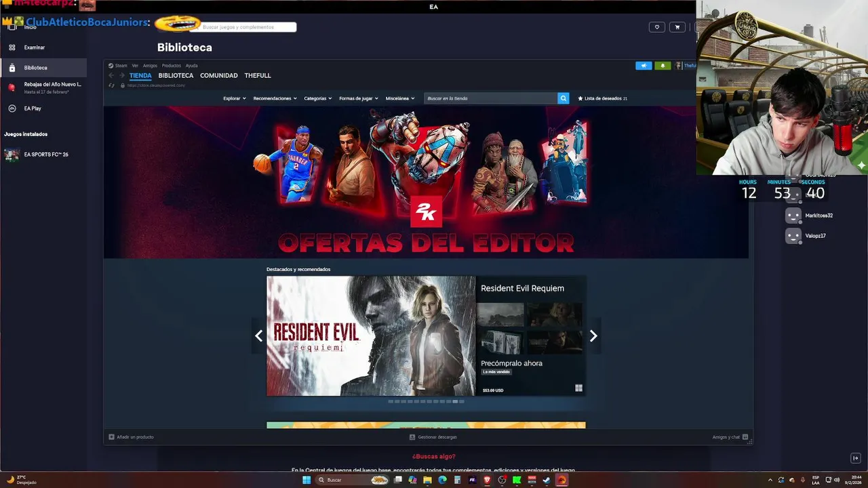
Task: Show next featured game with right arrow
Action: [x=593, y=335]
